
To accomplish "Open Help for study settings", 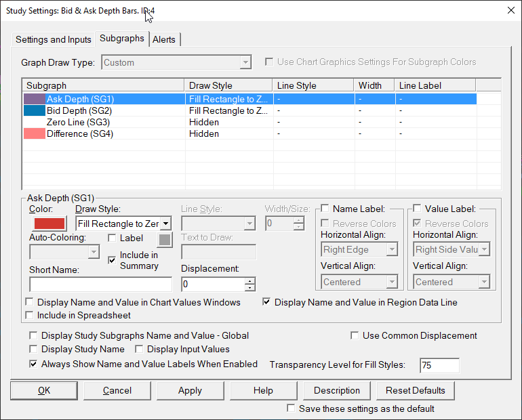I will (x=263, y=390).
